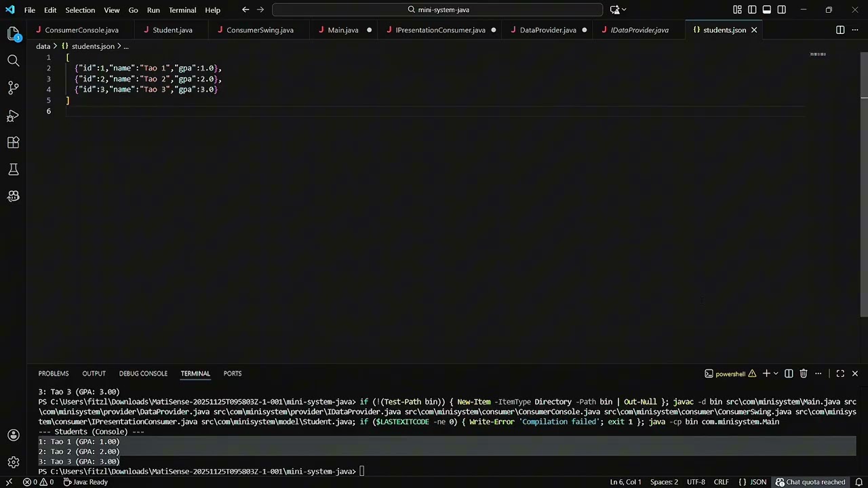Image resolution: width=868 pixels, height=488 pixels.
Task: Open the Extensions view
Action: pyautogui.click(x=13, y=142)
